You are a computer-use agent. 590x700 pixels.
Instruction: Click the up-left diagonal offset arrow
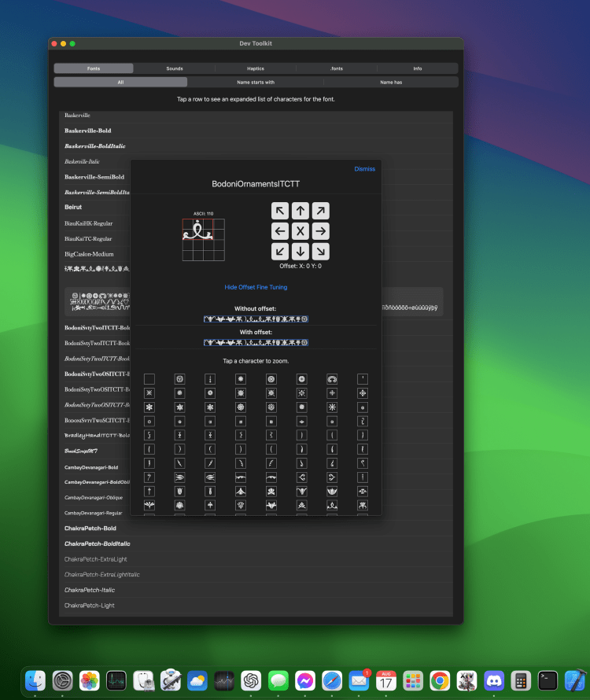coord(280,211)
